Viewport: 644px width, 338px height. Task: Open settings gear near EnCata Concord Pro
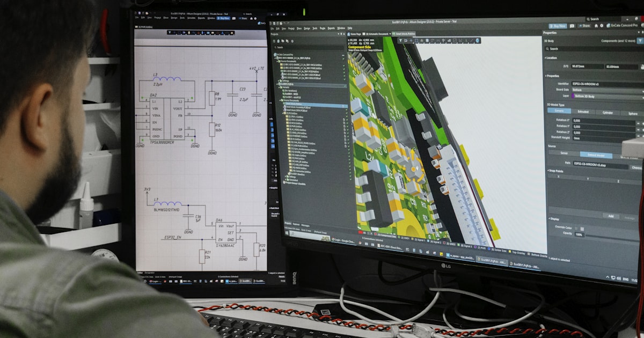tap(602, 26)
